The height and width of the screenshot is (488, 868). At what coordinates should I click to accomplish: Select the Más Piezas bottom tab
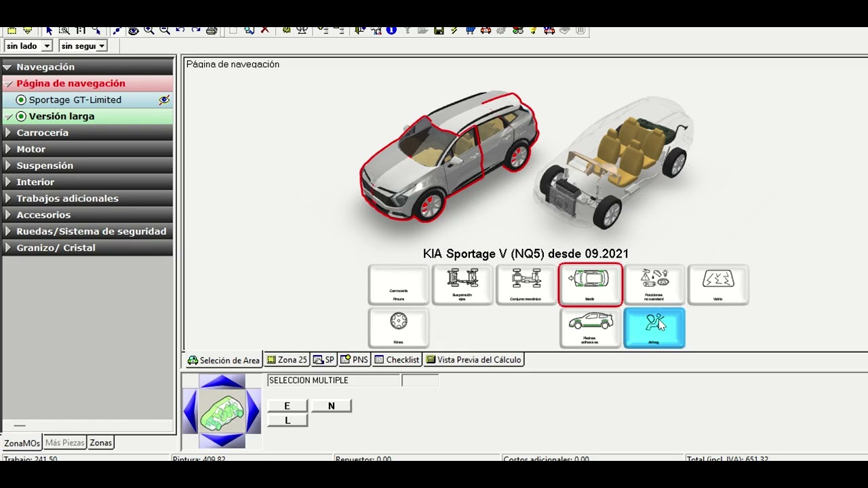point(64,443)
